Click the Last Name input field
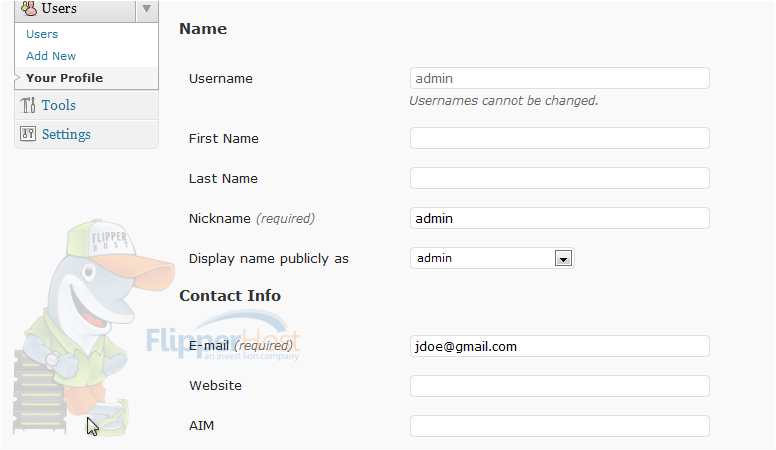 pos(560,178)
